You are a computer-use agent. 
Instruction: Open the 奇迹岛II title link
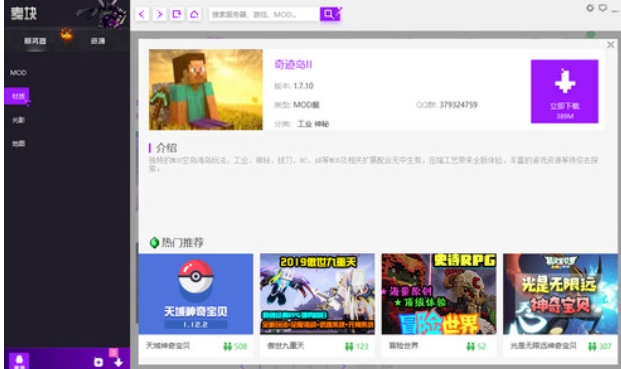(293, 64)
